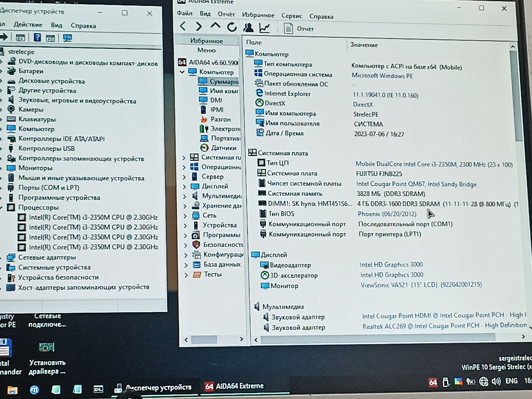Click the AIDA64 Up level arrow
532x399 pixels.
[215, 26]
